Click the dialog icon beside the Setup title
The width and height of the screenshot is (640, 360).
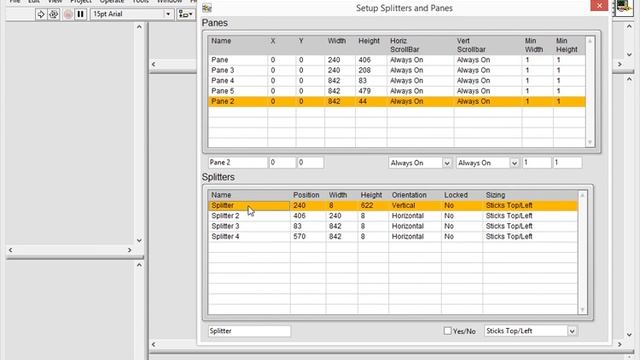pyautogui.click(x=207, y=8)
